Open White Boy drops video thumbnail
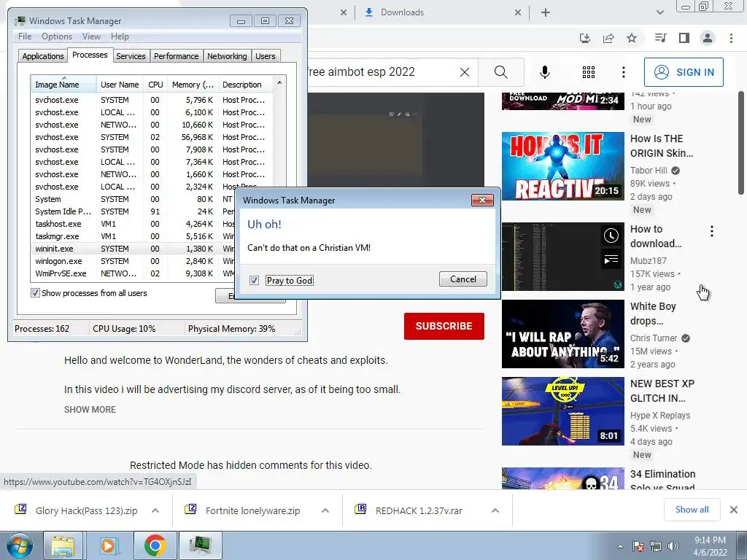Viewport: 747px width, 560px height. (x=562, y=334)
